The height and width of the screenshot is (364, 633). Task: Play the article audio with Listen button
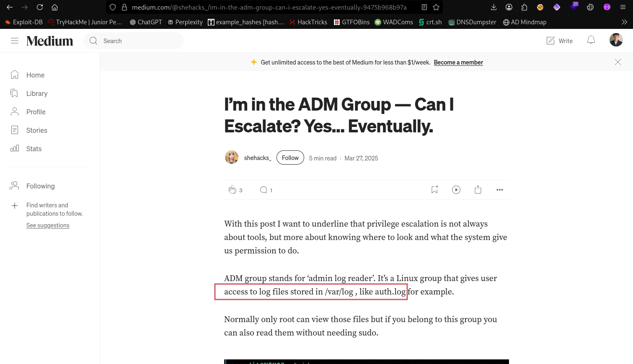point(456,190)
